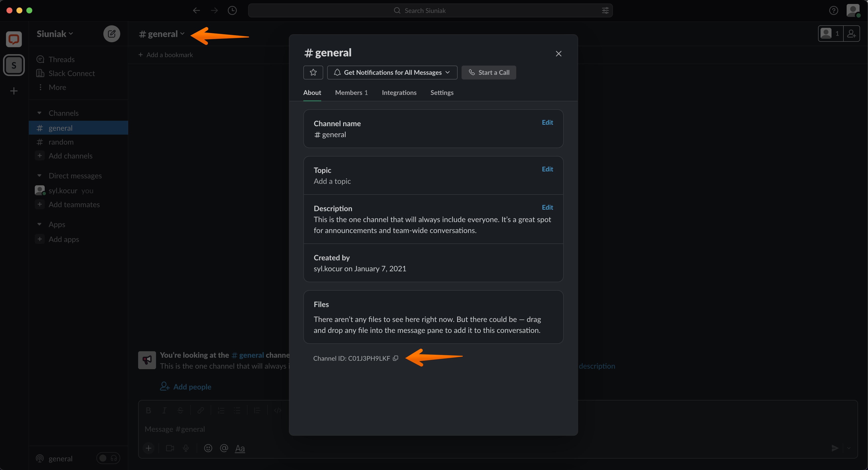This screenshot has height=470, width=868.
Task: Add a new workspace plus icon
Action: 14,91
